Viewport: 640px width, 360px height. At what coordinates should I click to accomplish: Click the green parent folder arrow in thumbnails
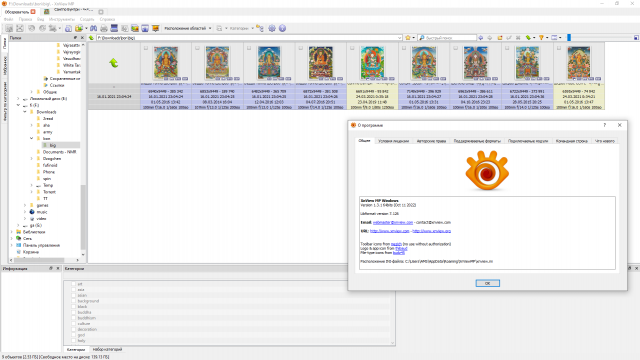pyautogui.click(x=113, y=63)
